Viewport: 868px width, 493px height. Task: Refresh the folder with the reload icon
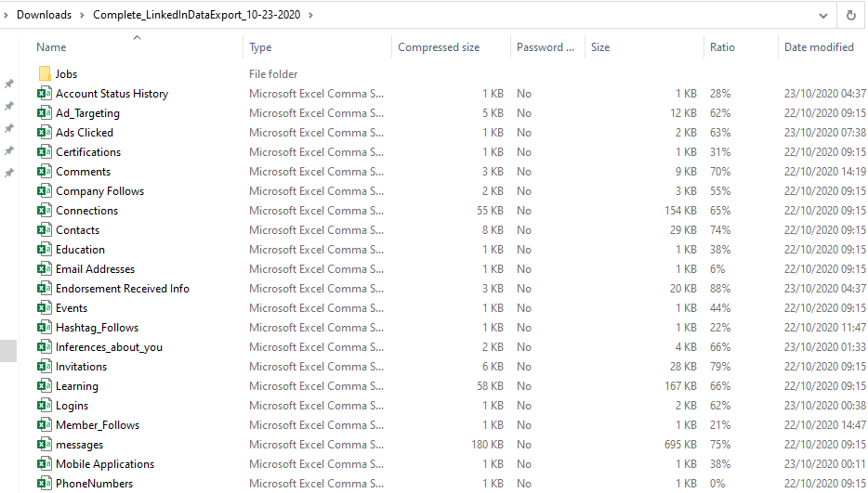851,15
